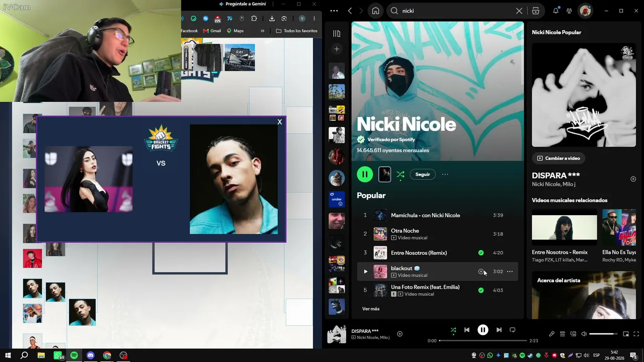Screen dimensions: 644x362
Task: Pause Nicki Nicole artist playback
Action: coord(365,174)
